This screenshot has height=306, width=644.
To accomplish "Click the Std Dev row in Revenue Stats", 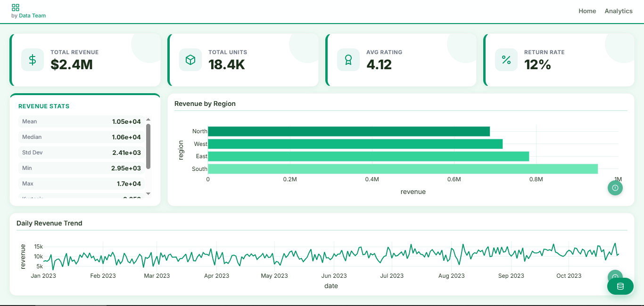I will pos(82,153).
